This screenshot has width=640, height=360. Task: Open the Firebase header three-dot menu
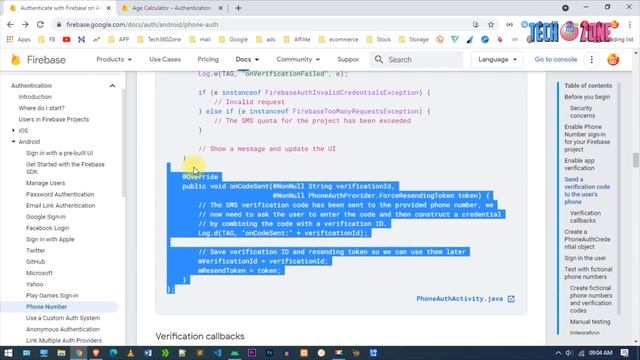click(x=591, y=60)
